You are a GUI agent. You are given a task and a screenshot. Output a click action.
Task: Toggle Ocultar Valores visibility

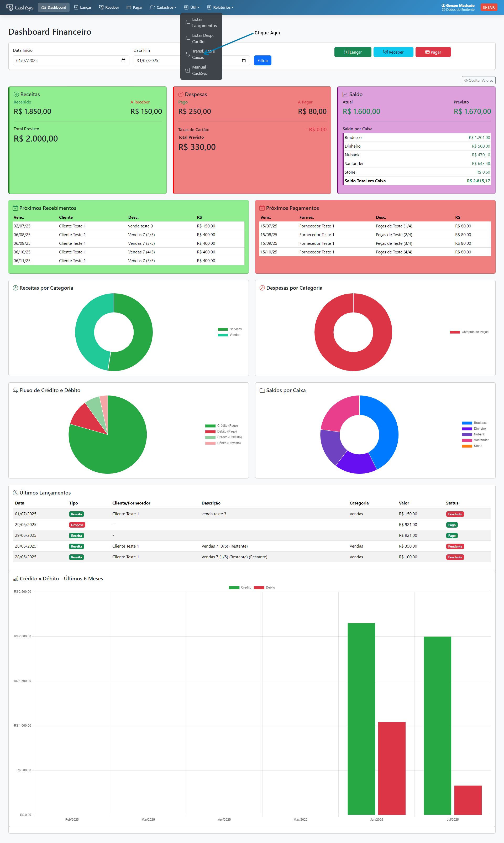(478, 80)
